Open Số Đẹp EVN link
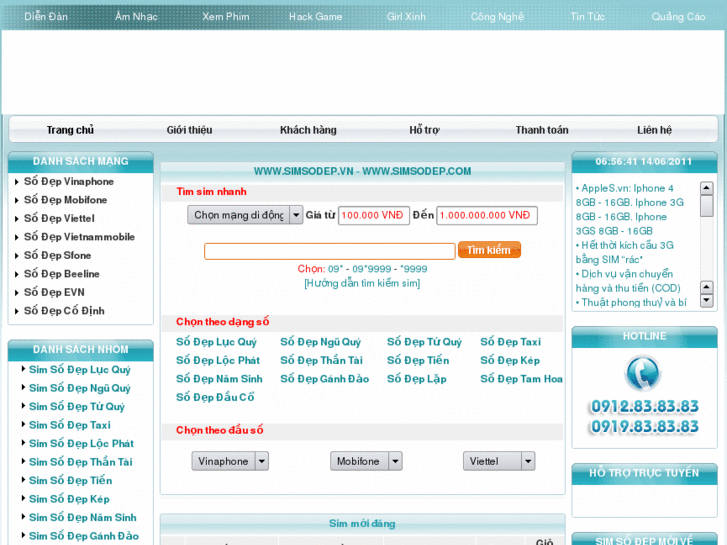727x545 pixels. [x=54, y=293]
